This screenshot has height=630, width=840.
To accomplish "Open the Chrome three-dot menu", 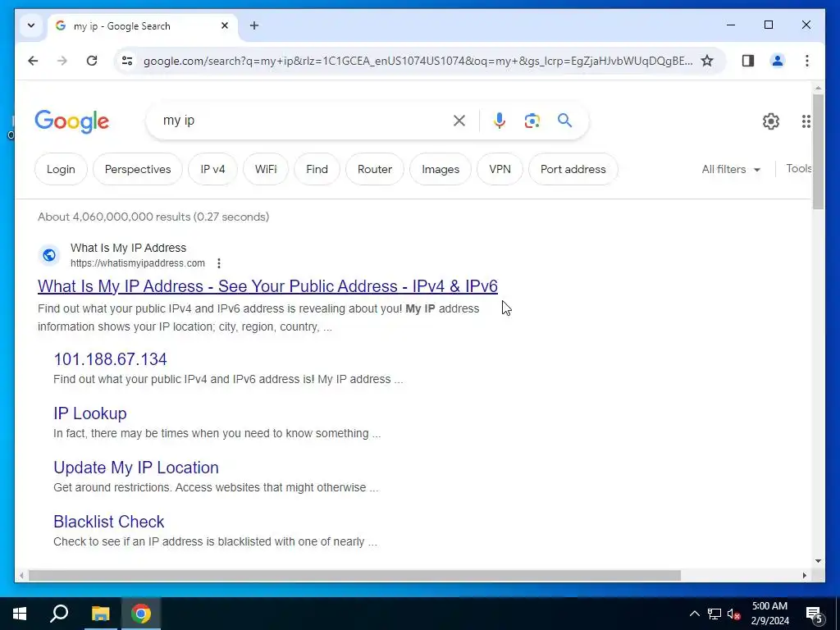I will tap(807, 61).
